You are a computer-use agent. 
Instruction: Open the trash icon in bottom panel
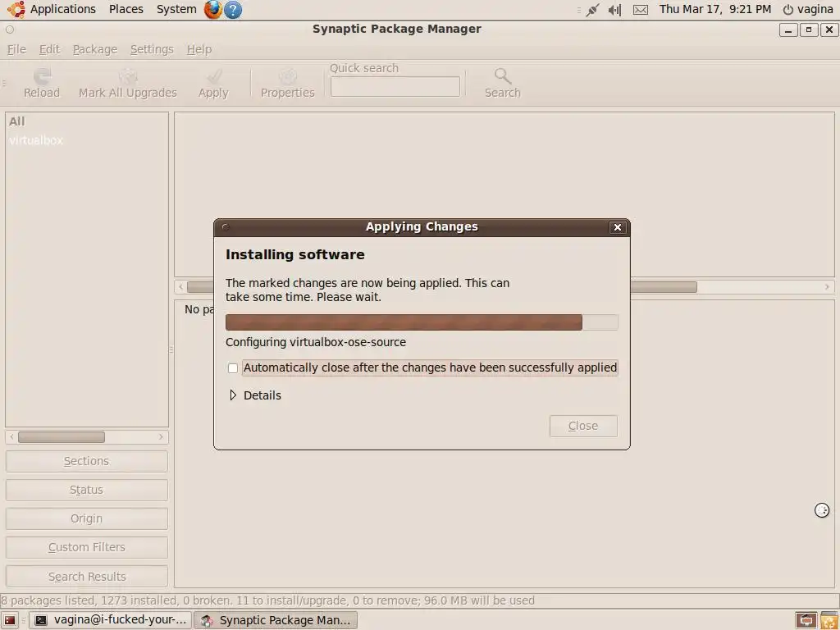[829, 620]
